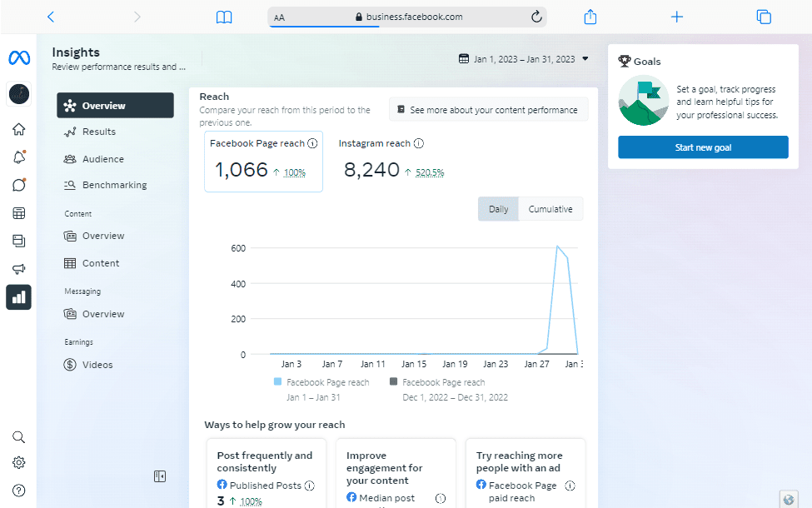Click the Meta logo icon
The image size is (812, 508).
click(x=19, y=57)
